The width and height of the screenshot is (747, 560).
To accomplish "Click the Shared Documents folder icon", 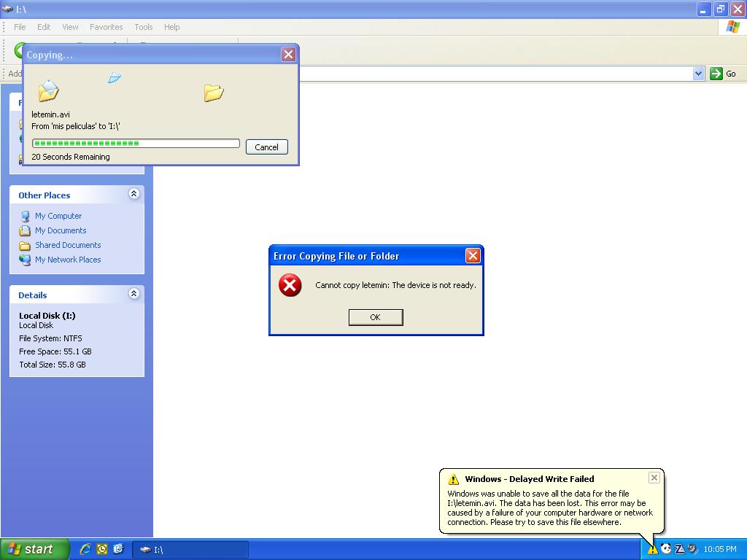I will (x=25, y=246).
